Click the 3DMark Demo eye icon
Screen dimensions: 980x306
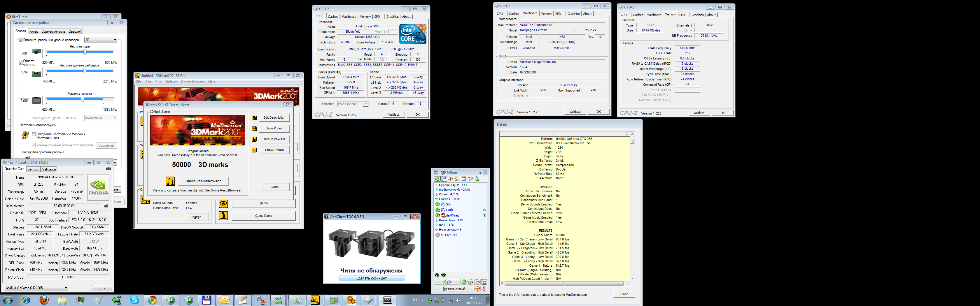coord(223,203)
